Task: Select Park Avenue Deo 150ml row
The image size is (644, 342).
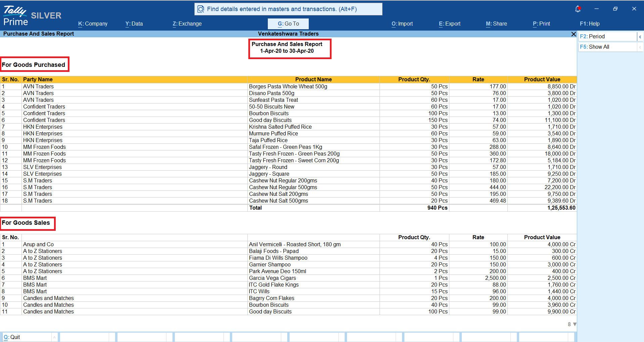Action: (x=288, y=271)
